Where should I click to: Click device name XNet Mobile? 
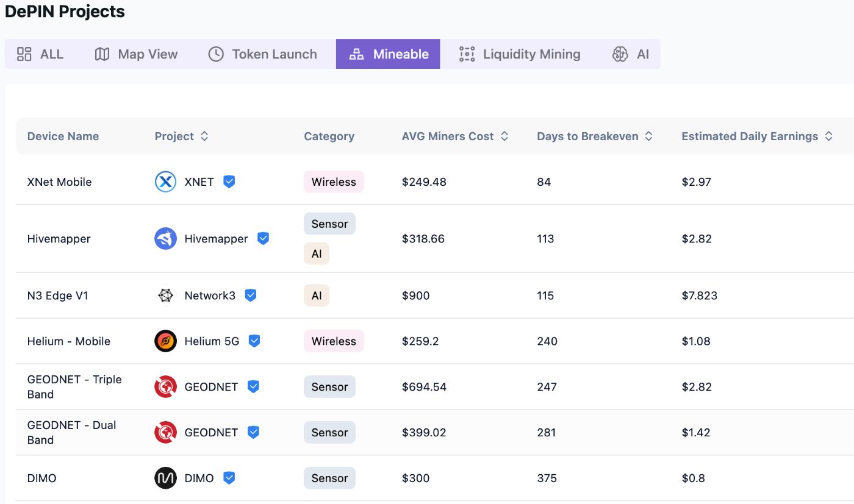coord(59,182)
